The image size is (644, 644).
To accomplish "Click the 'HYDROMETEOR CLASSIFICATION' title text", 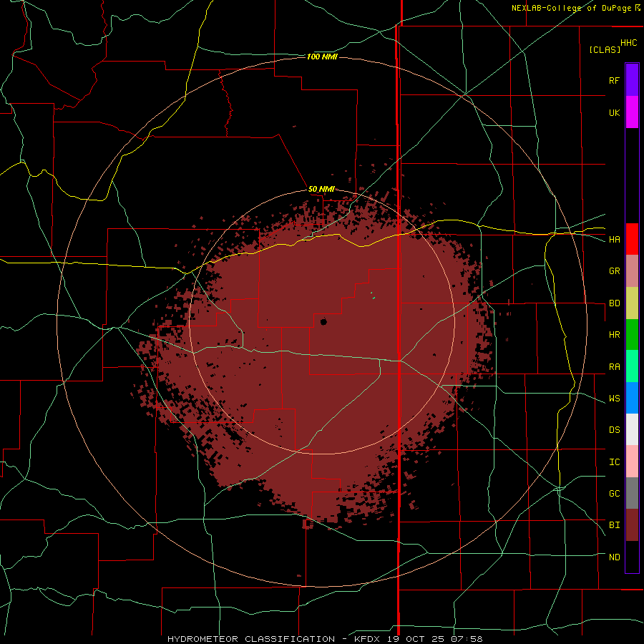I will 251,639.
